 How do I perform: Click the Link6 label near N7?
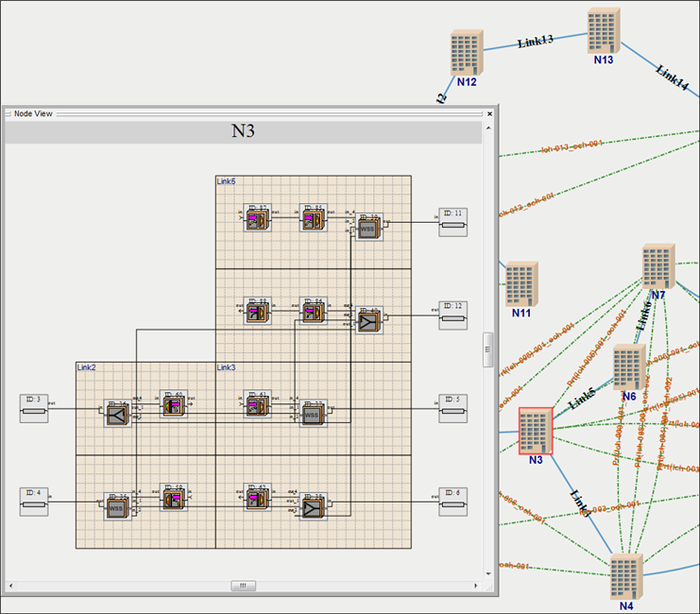pos(643,316)
